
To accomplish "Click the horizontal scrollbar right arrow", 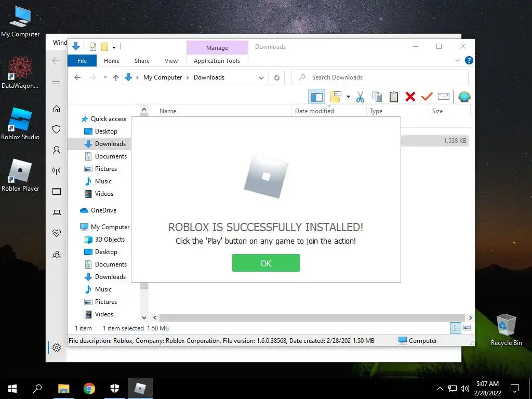I will click(x=470, y=317).
